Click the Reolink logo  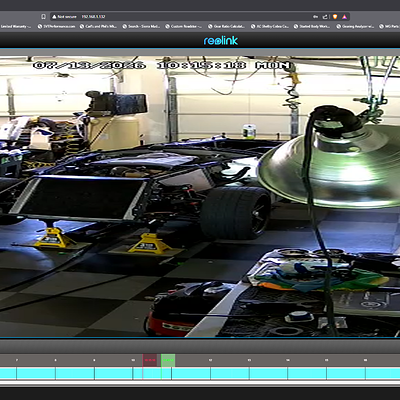pyautogui.click(x=221, y=41)
